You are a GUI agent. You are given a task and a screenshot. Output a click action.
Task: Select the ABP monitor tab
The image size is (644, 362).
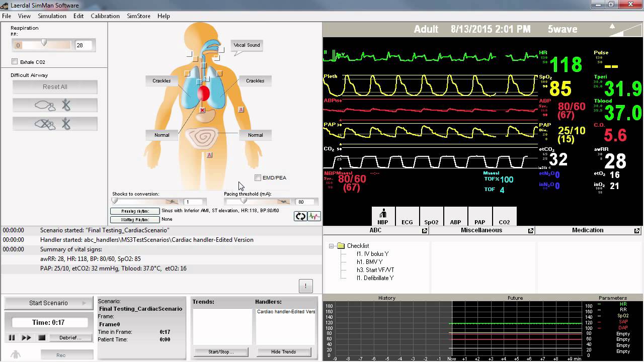tap(455, 216)
